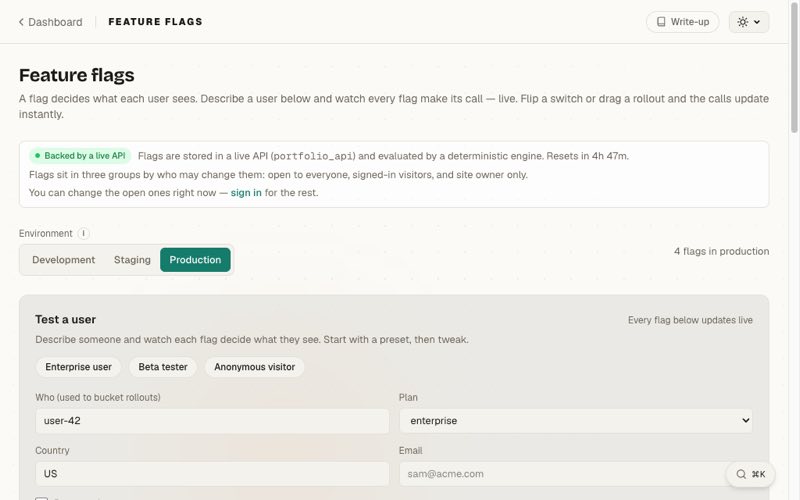Click the 'Feature flags' page heading
Viewport: 800px width, 500px height.
pos(77,75)
